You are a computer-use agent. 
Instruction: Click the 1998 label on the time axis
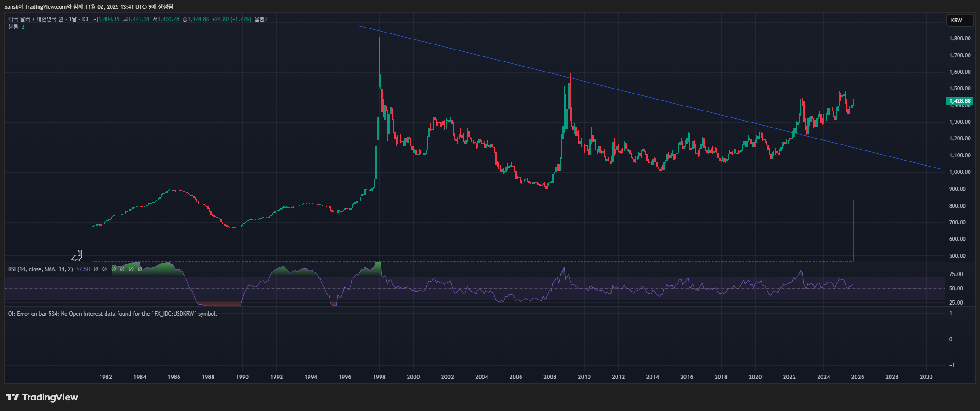point(379,377)
